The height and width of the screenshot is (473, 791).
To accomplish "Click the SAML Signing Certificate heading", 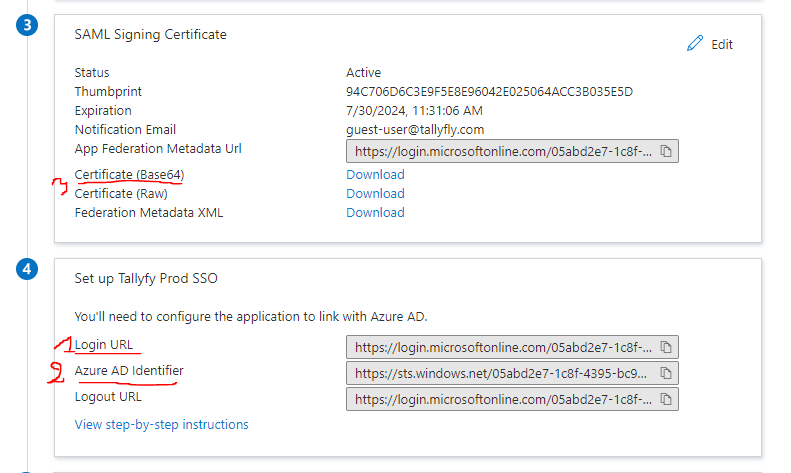I will [x=150, y=34].
